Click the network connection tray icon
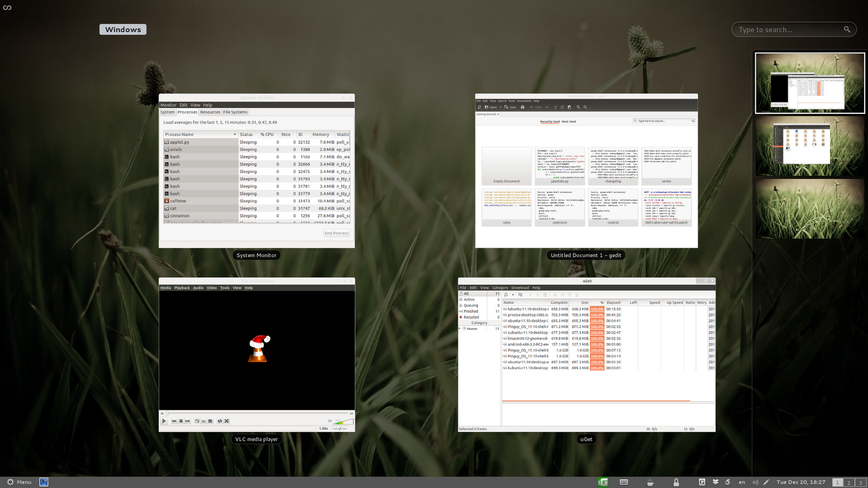 tap(766, 482)
